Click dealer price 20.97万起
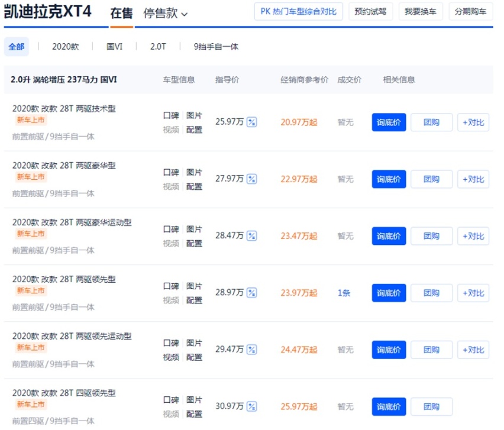 click(299, 122)
